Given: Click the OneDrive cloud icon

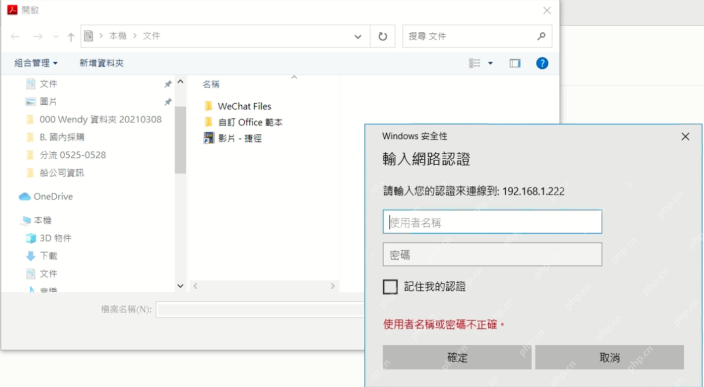Looking at the screenshot, I should coord(25,197).
